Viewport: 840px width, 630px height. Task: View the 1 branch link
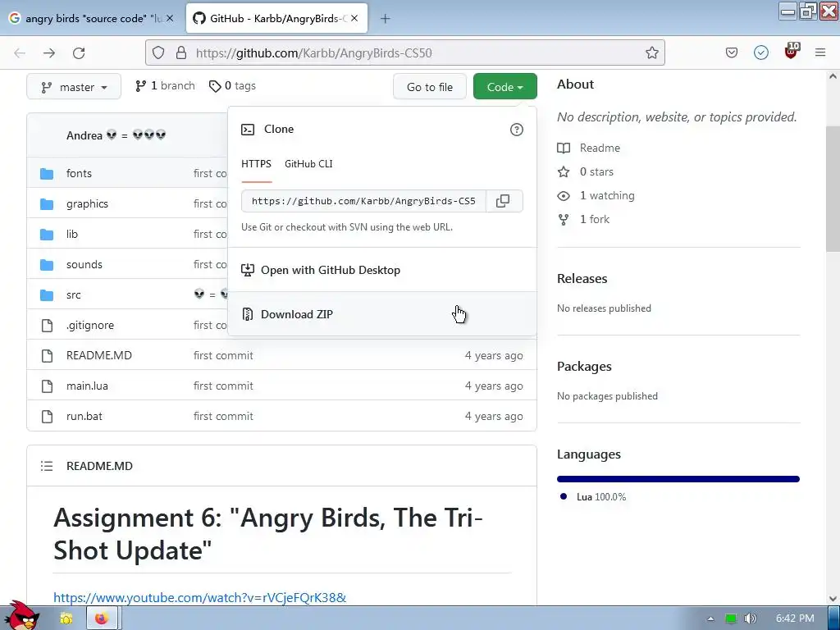tap(165, 85)
